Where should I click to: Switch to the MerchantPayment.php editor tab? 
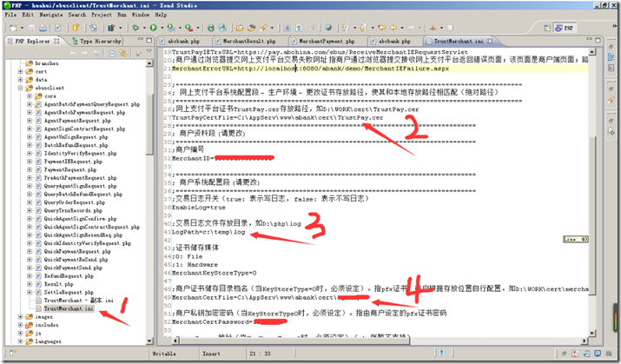327,41
